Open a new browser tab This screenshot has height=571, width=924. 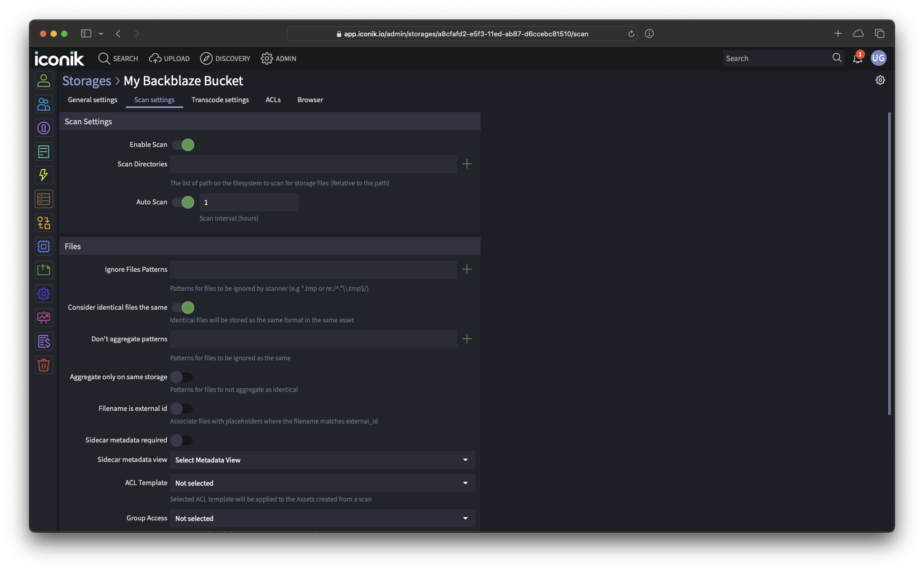click(838, 34)
